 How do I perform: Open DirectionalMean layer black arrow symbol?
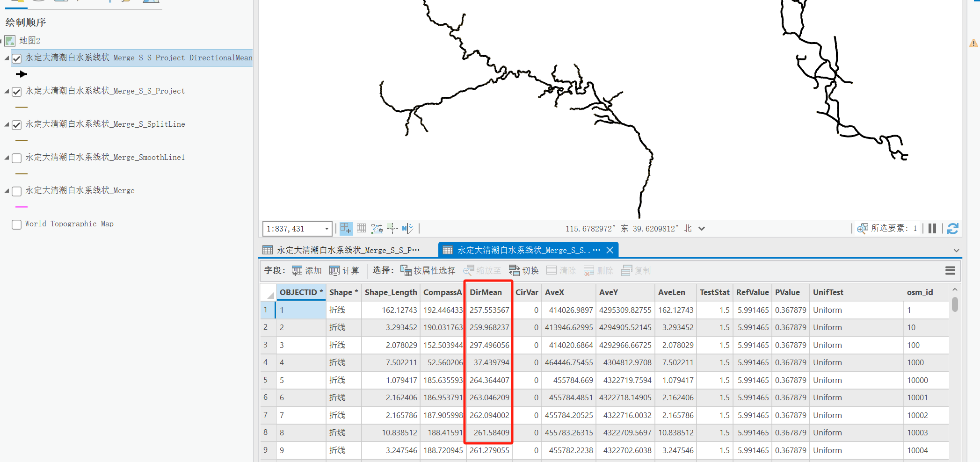pos(21,74)
